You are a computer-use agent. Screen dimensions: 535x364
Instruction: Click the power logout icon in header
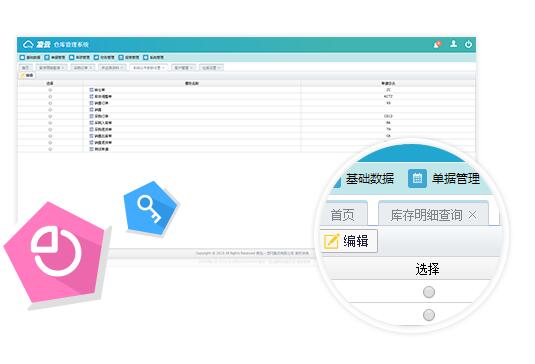pos(468,44)
